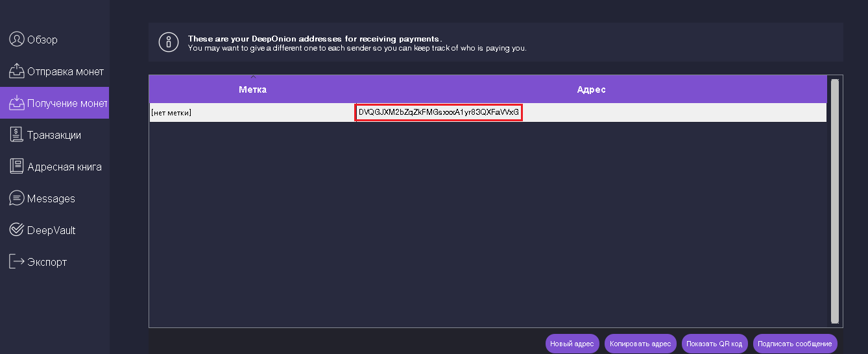The height and width of the screenshot is (354, 868).
Task: Click the Адрес column header
Action: click(591, 89)
